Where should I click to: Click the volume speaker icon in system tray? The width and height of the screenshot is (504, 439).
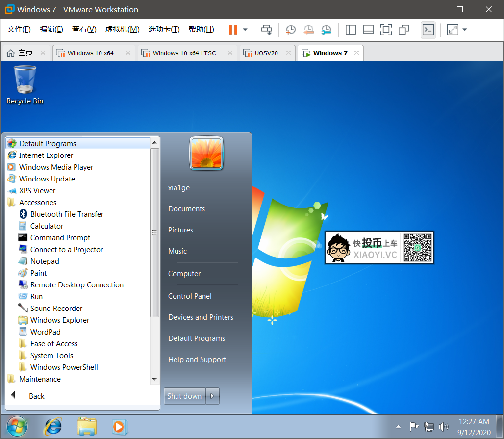click(444, 426)
